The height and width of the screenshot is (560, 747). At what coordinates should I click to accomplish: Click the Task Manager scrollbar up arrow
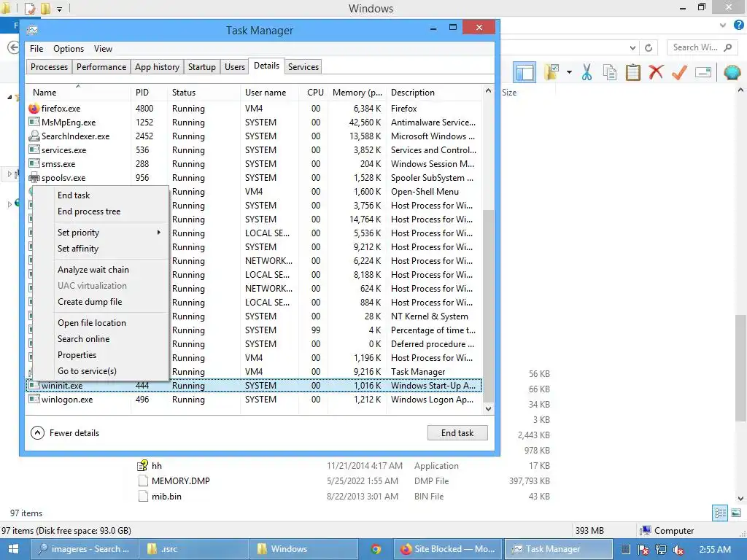tap(488, 90)
